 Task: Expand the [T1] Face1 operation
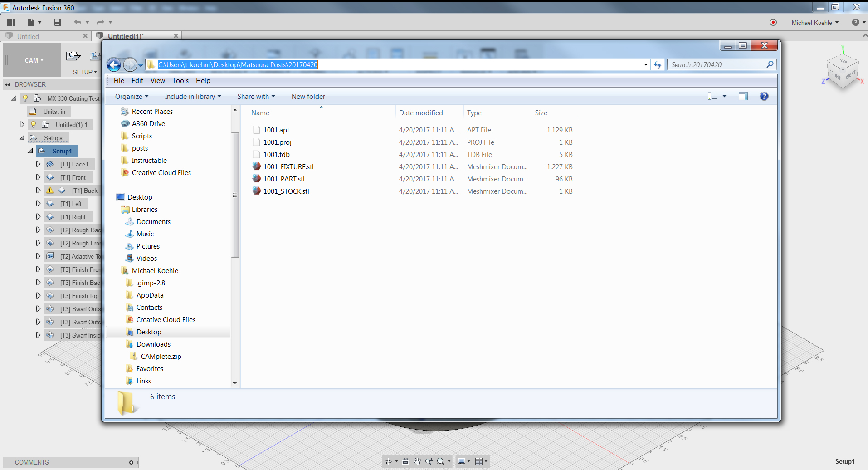pos(38,164)
